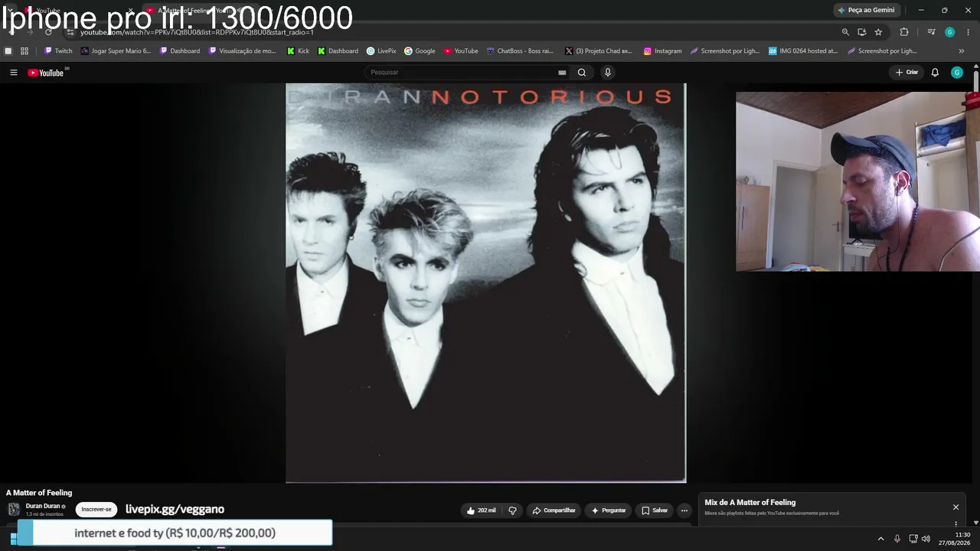
Task: Open the Chrome extensions puzzle icon
Action: point(904,32)
